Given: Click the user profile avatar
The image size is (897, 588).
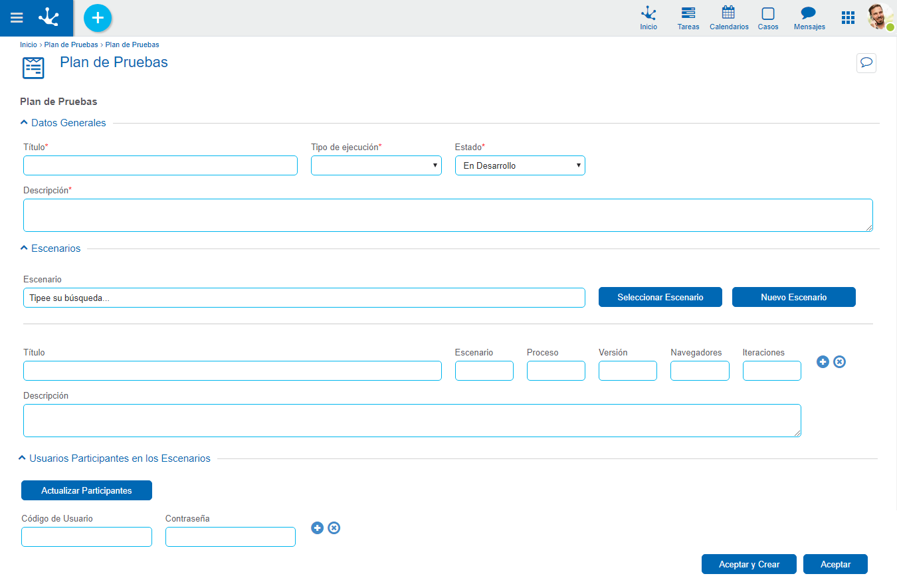Looking at the screenshot, I should tap(880, 17).
